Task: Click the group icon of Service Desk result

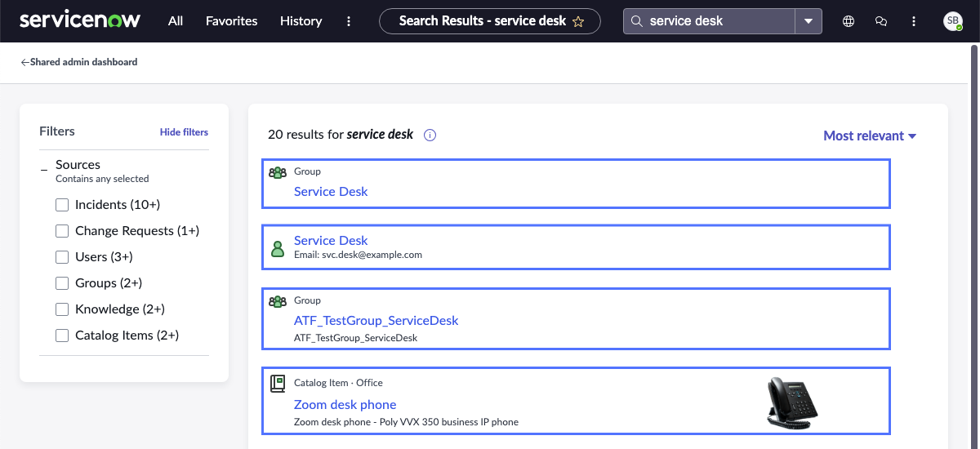Action: point(278,173)
